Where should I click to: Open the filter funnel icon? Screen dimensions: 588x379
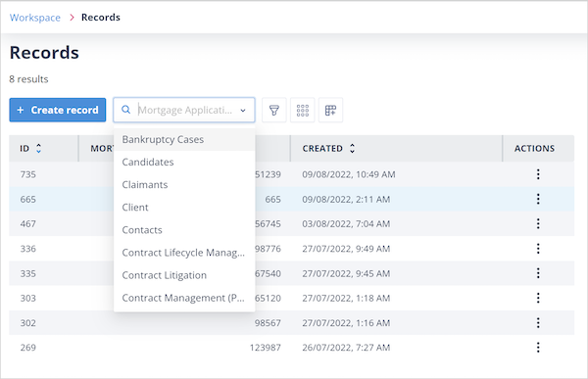[x=274, y=111]
